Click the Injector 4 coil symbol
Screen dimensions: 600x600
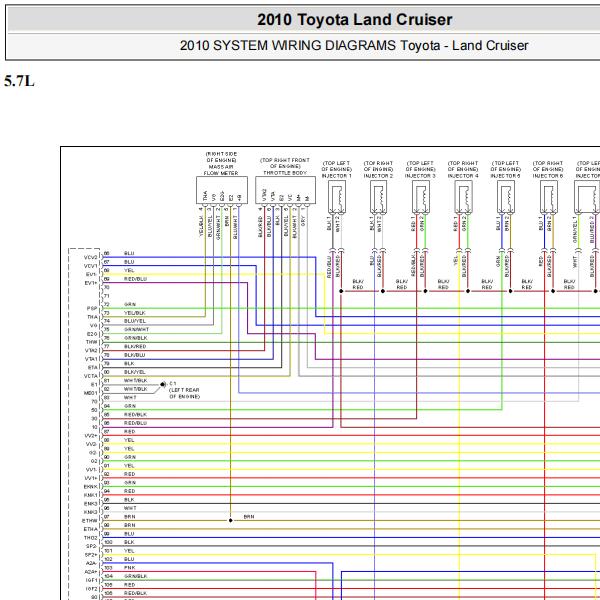click(464, 197)
